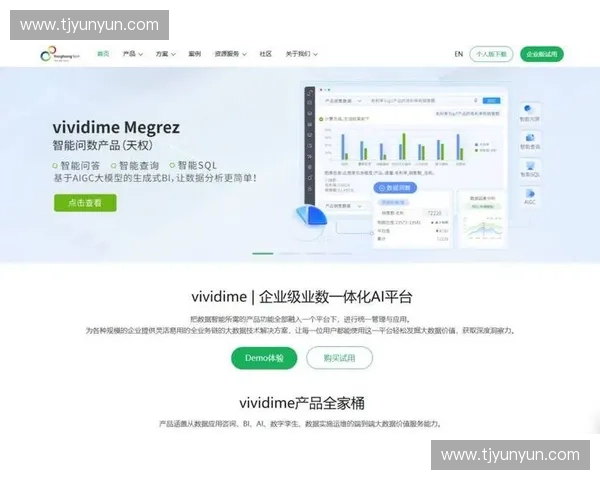Click the vividime产品全家桶 heading
The image size is (600, 480).
click(302, 403)
